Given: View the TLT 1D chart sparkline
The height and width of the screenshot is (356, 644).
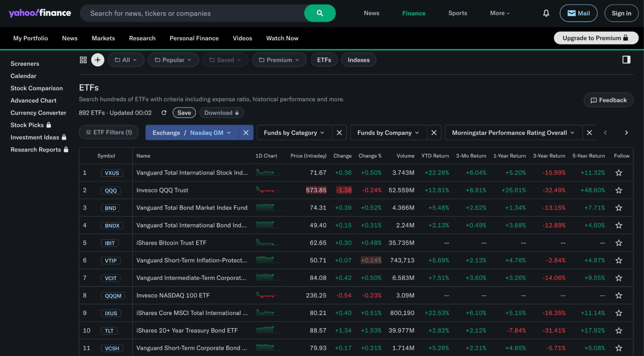Looking at the screenshot, I should pyautogui.click(x=269, y=330).
